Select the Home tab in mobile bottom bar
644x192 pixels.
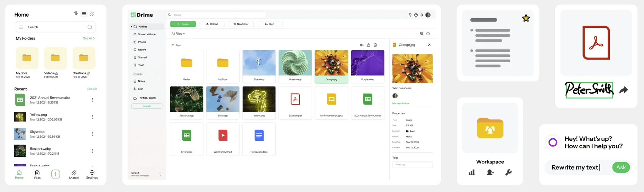coord(19,175)
